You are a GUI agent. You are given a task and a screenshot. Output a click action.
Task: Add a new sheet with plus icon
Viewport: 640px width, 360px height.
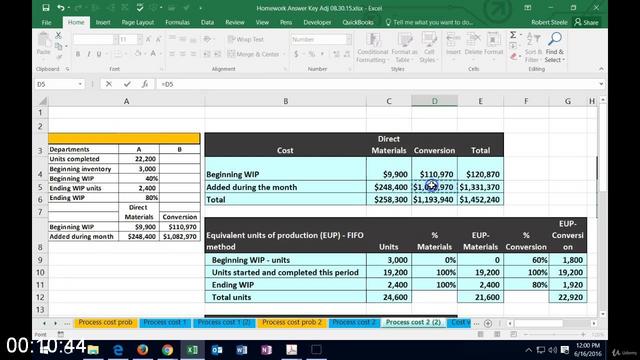pos(488,323)
